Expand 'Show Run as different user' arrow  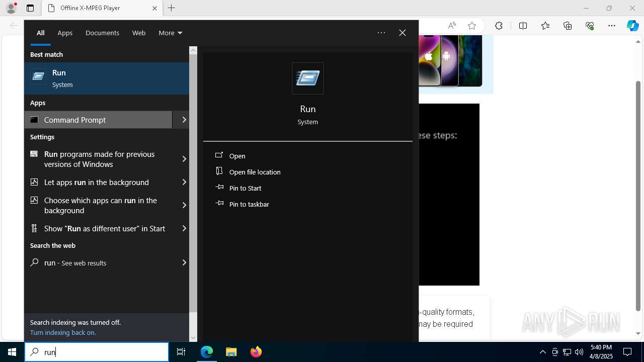[184, 228]
